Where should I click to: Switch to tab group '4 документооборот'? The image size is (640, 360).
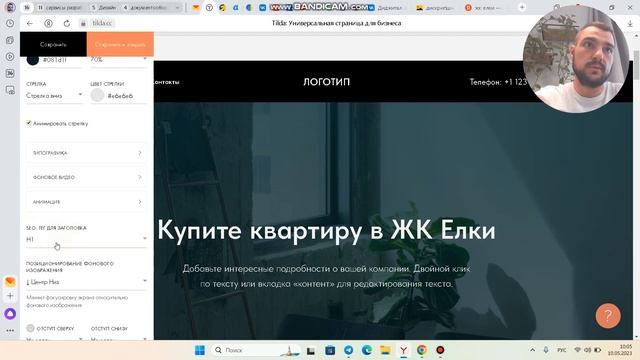[x=146, y=7]
